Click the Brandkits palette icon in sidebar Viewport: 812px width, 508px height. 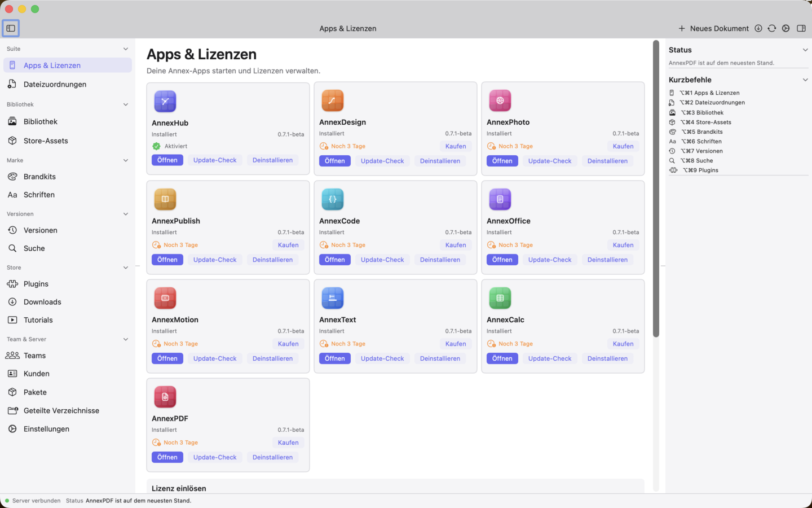tap(12, 177)
